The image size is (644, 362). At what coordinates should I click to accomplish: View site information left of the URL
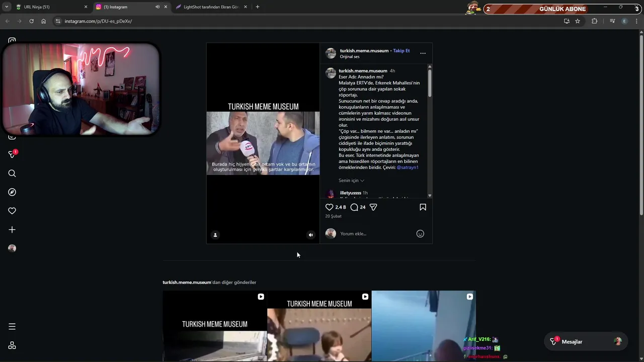58,21
